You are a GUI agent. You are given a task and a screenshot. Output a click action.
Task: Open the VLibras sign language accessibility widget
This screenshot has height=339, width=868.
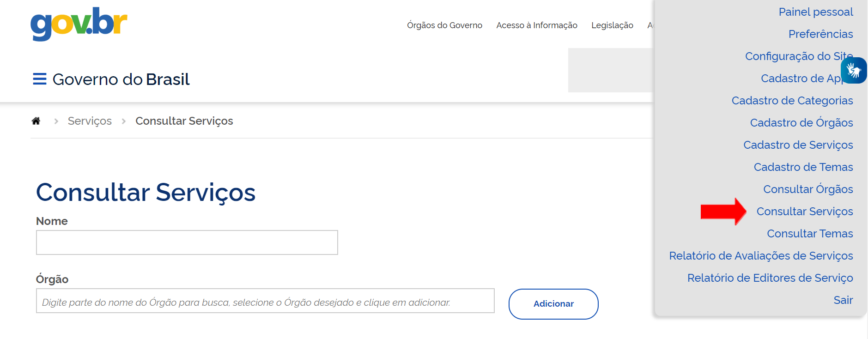click(853, 71)
